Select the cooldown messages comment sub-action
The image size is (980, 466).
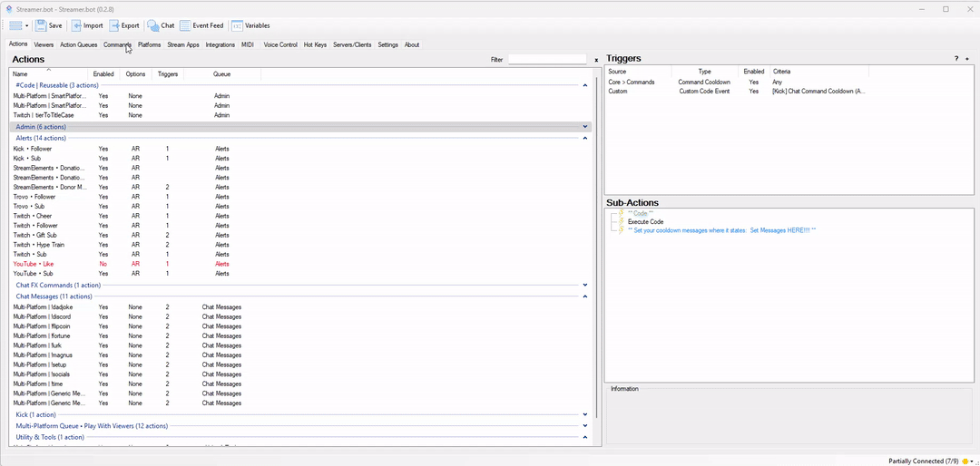tap(722, 230)
